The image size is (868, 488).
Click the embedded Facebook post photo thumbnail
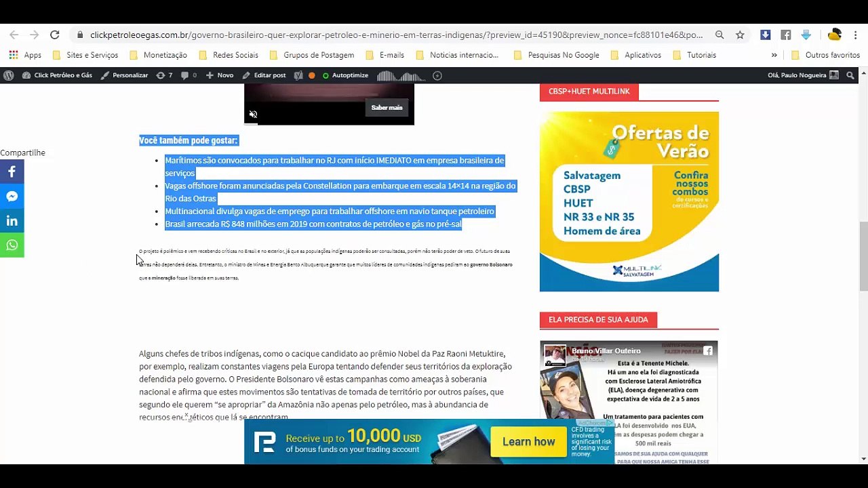556,354
